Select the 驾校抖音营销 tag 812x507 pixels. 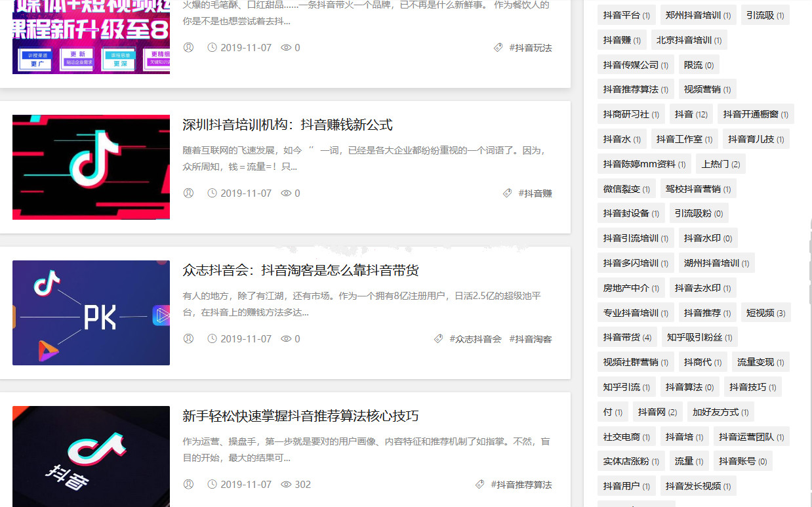(698, 189)
